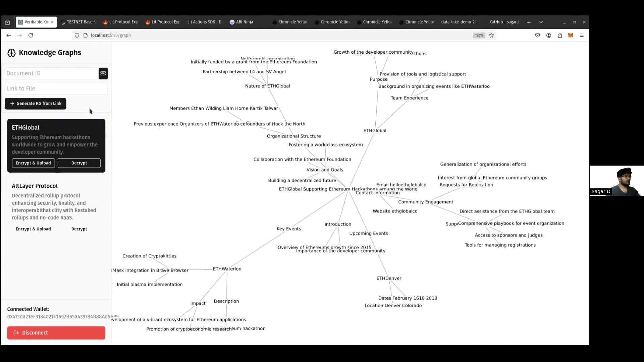This screenshot has height=362, width=644.
Task: Click the shield icon in address bar
Action: click(x=77, y=35)
